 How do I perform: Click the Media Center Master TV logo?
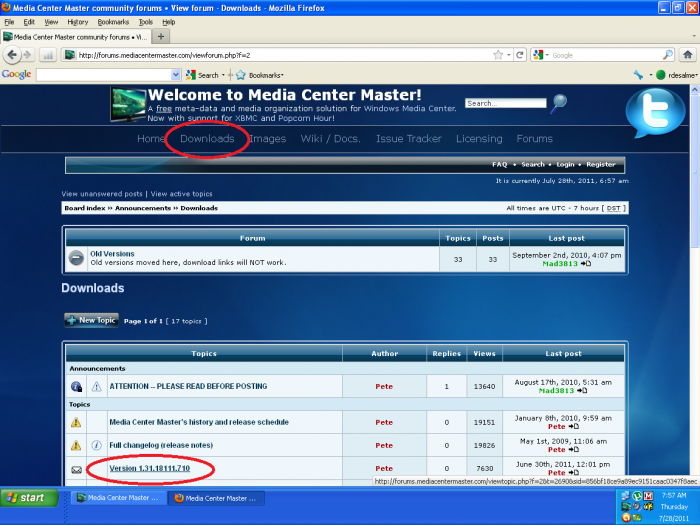pos(128,104)
